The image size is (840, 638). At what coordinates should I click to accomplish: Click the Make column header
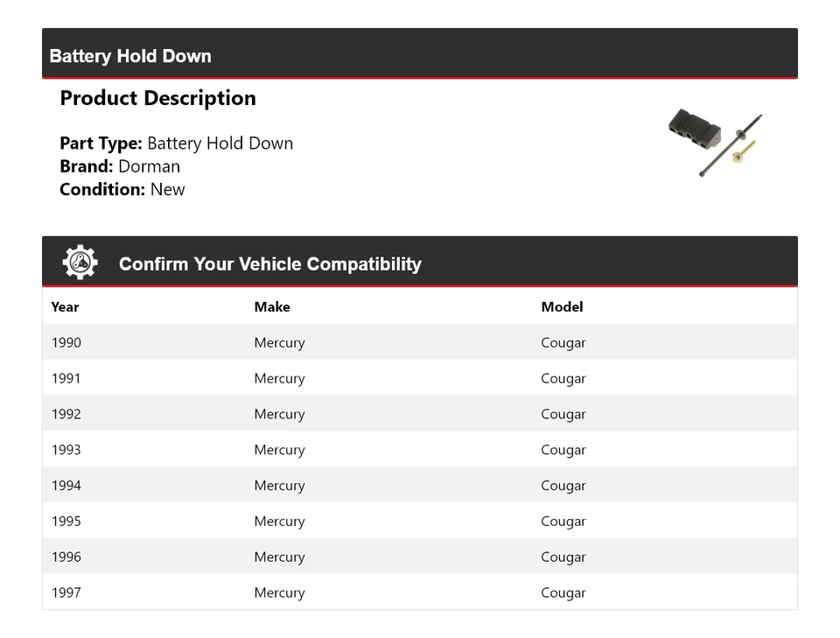pos(272,307)
